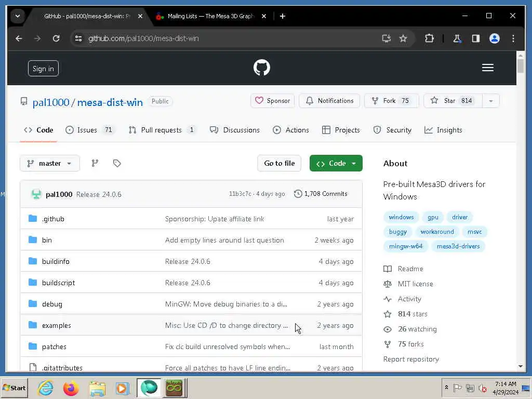View the 1,708 Commits history

pyautogui.click(x=321, y=194)
